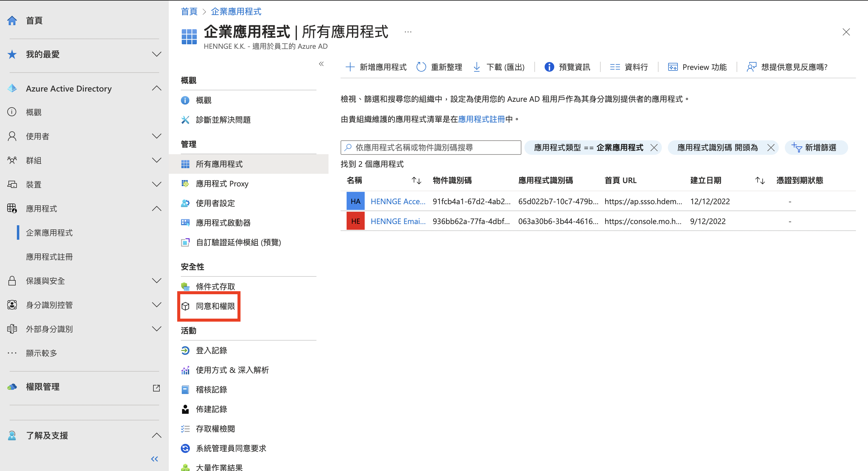868x471 pixels.
Task: Click the 應用程式 grid icon in sidebar
Action: click(12, 208)
